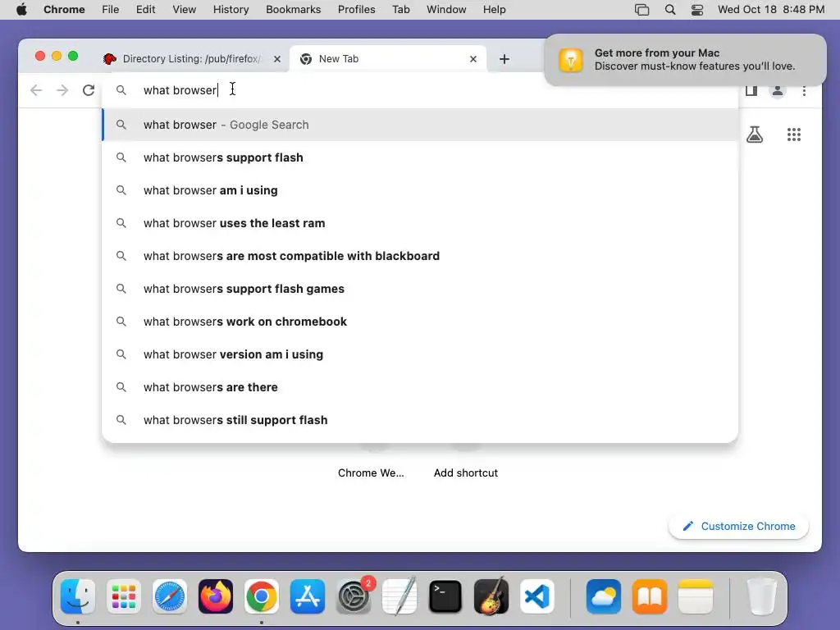Viewport: 840px width, 630px height.
Task: Open System Settings from the Dock
Action: point(354,596)
